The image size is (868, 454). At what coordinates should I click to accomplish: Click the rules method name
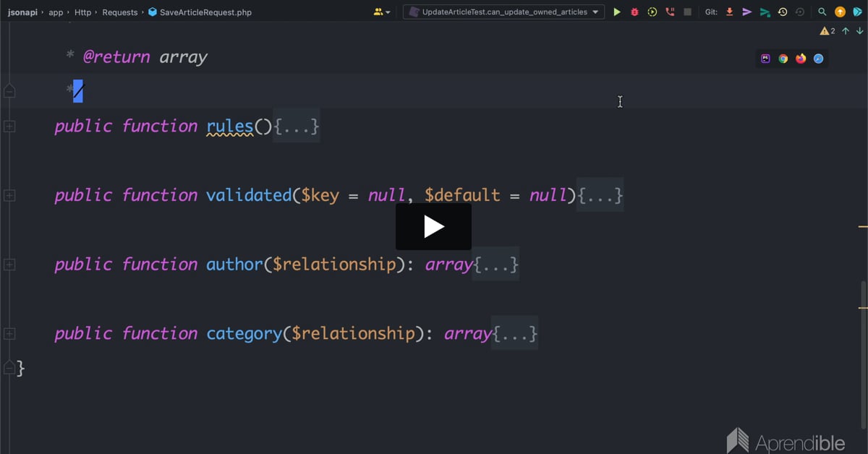coord(230,127)
